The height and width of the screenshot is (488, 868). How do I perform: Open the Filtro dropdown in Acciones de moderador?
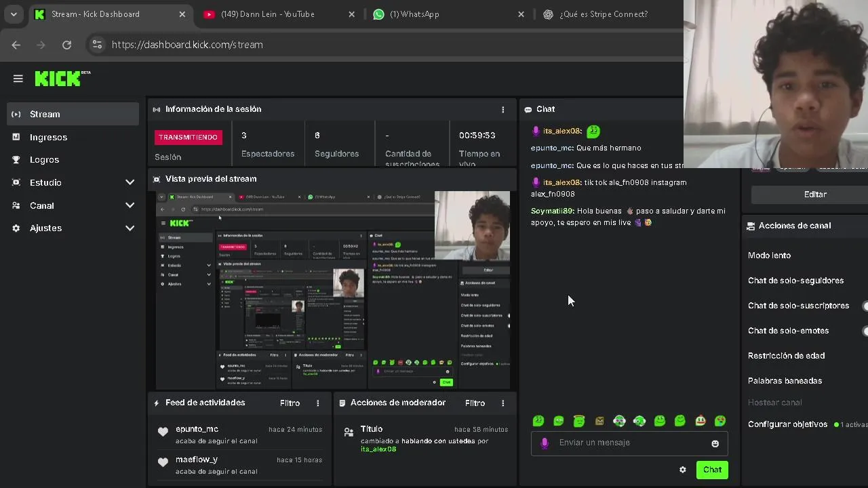click(475, 403)
